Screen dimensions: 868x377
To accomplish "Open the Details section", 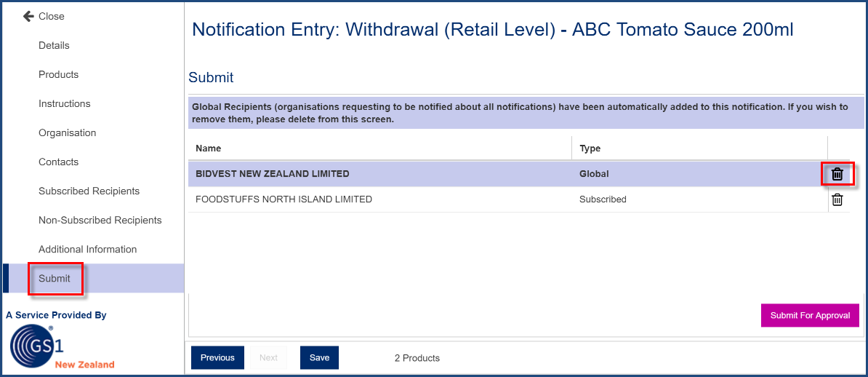I will point(54,45).
